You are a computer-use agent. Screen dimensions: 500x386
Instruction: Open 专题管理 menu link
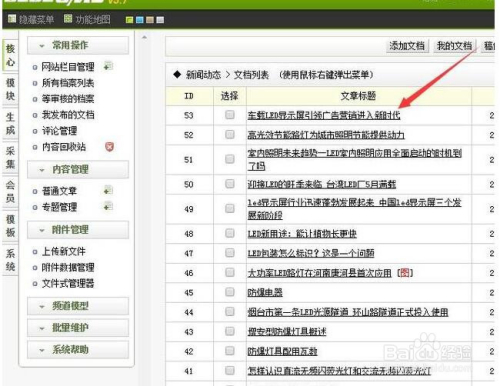click(x=59, y=207)
